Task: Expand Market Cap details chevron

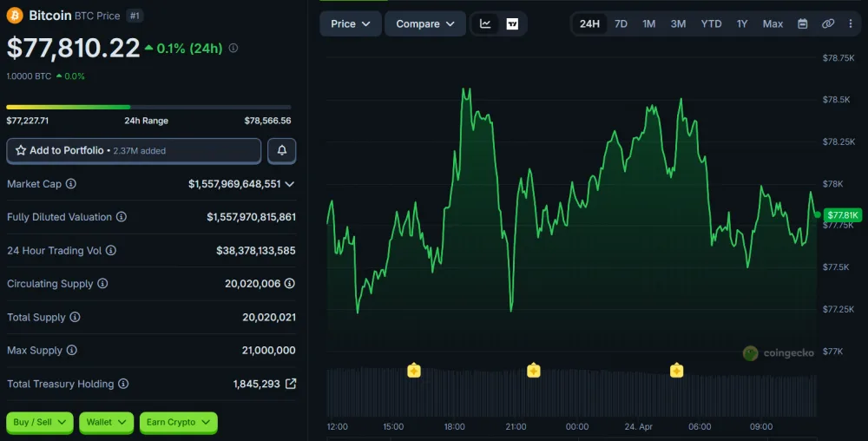Action: [x=290, y=184]
